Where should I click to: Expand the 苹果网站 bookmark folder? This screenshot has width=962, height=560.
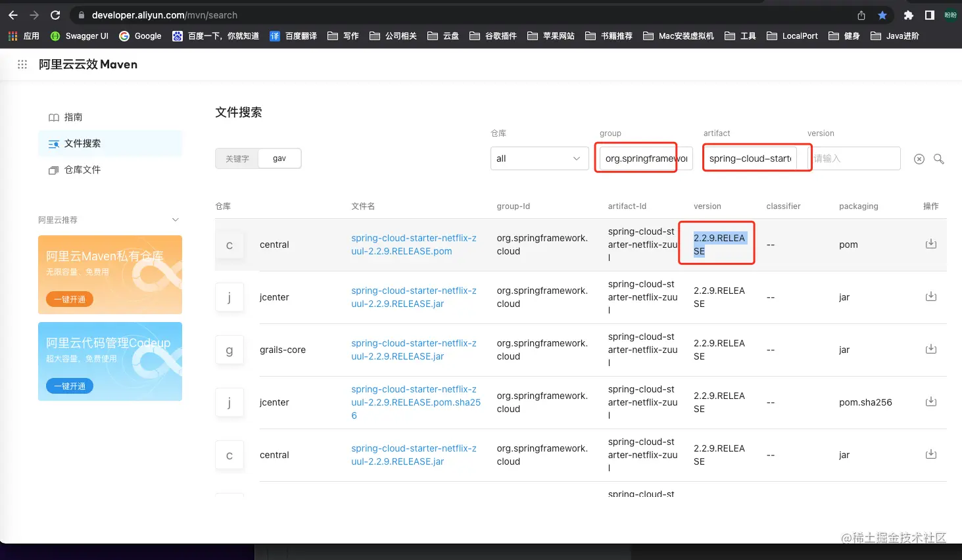(x=551, y=36)
